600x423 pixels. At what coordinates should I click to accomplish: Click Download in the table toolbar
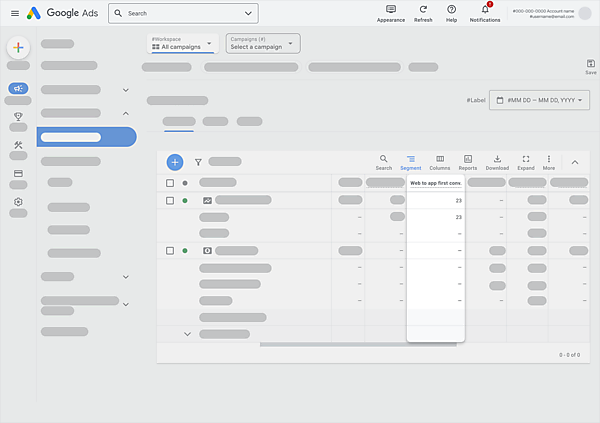[497, 162]
